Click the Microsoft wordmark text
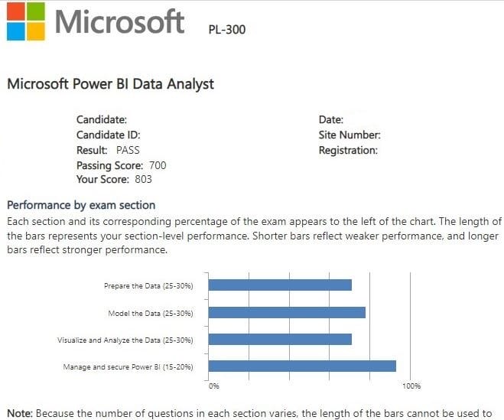The width and height of the screenshot is (504, 420). [x=120, y=21]
